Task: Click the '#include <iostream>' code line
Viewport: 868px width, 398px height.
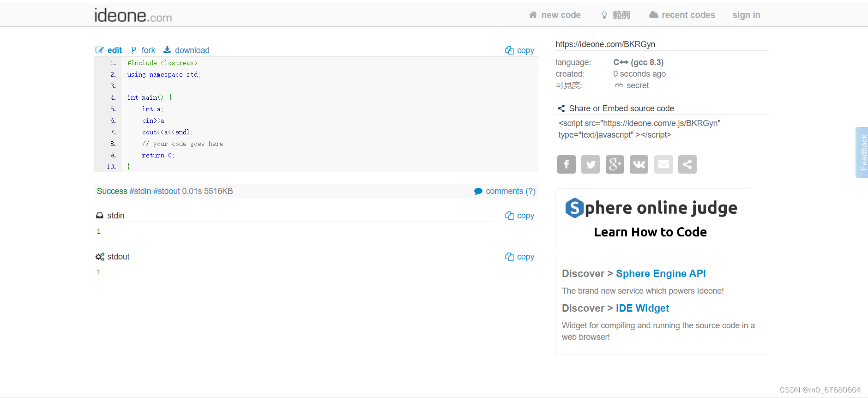Action: [x=163, y=63]
